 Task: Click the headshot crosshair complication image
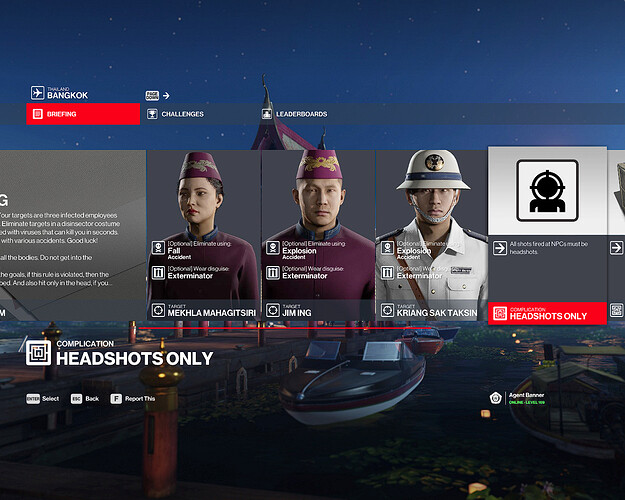tap(547, 191)
